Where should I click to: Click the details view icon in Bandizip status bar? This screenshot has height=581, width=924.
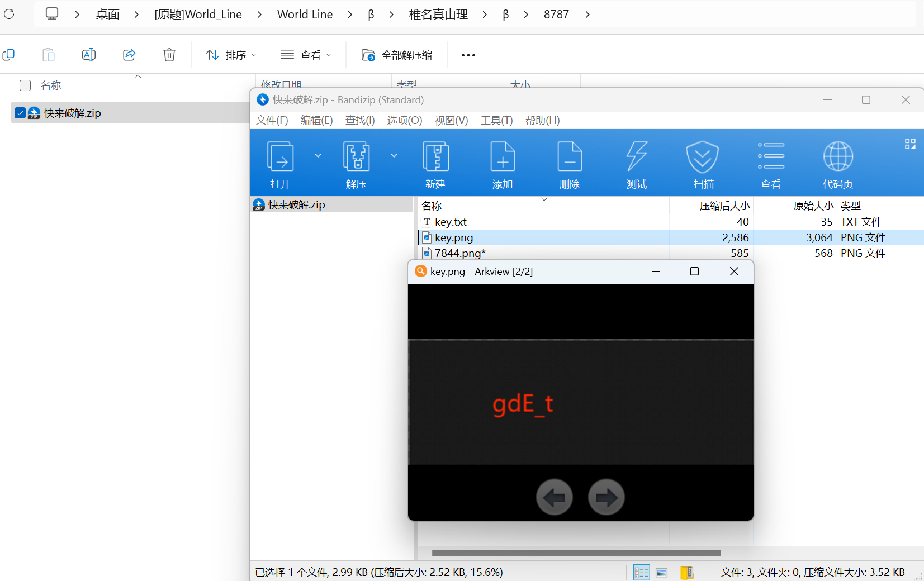[x=641, y=573]
